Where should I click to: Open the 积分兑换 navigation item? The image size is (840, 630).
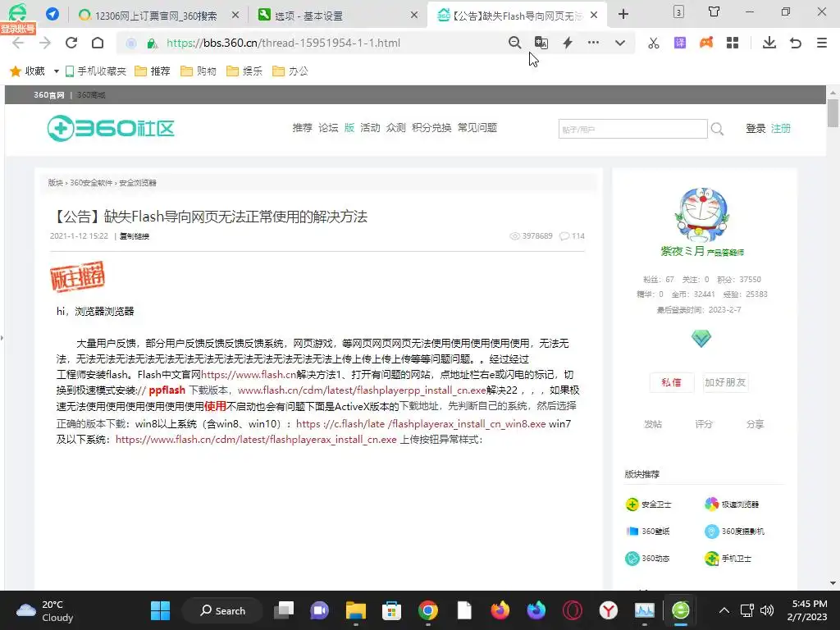coord(431,127)
